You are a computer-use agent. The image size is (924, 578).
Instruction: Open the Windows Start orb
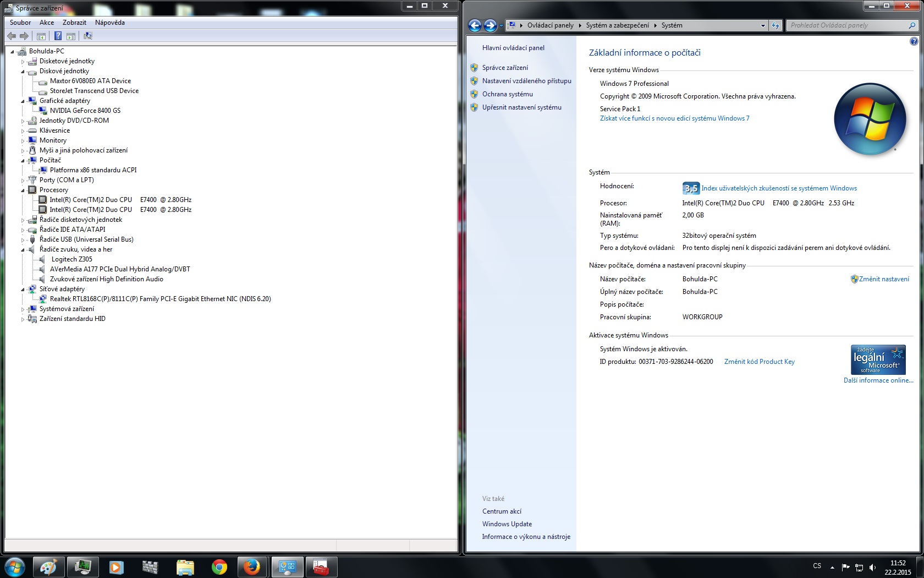(x=14, y=567)
